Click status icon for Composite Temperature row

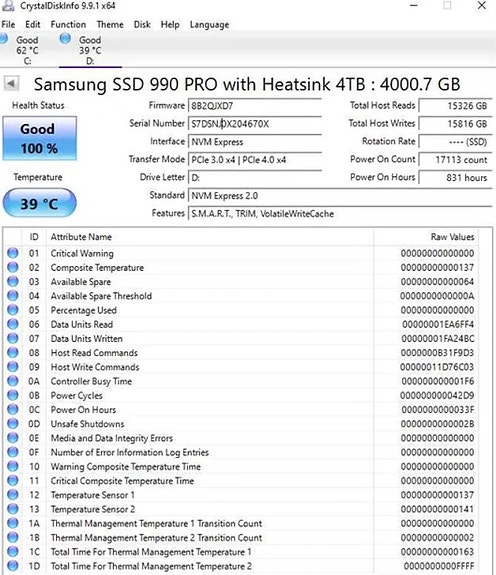point(13,267)
